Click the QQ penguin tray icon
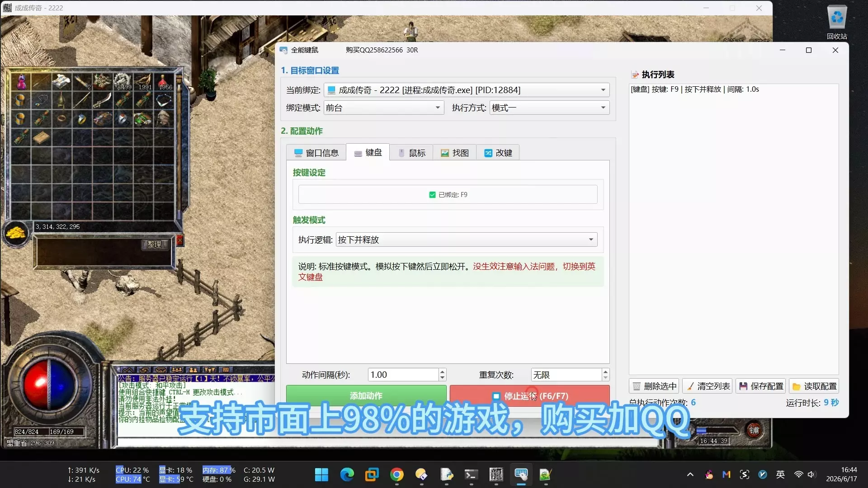Viewport: 868px width, 488px height. 708,474
